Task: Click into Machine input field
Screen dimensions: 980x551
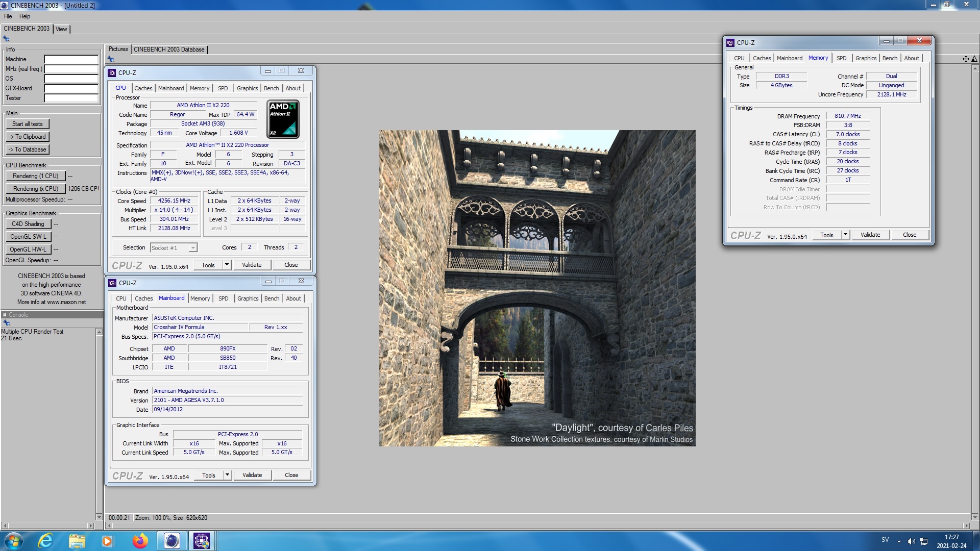Action: pos(71,59)
